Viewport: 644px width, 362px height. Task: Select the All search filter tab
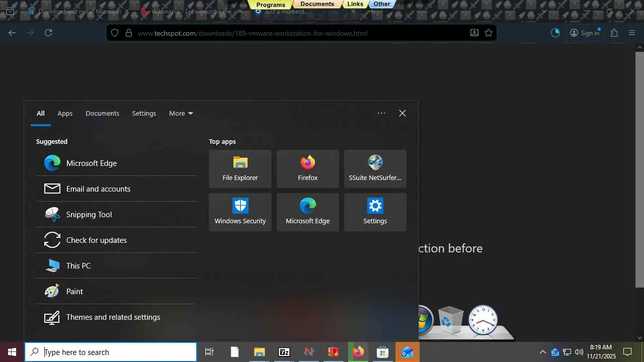pos(41,113)
